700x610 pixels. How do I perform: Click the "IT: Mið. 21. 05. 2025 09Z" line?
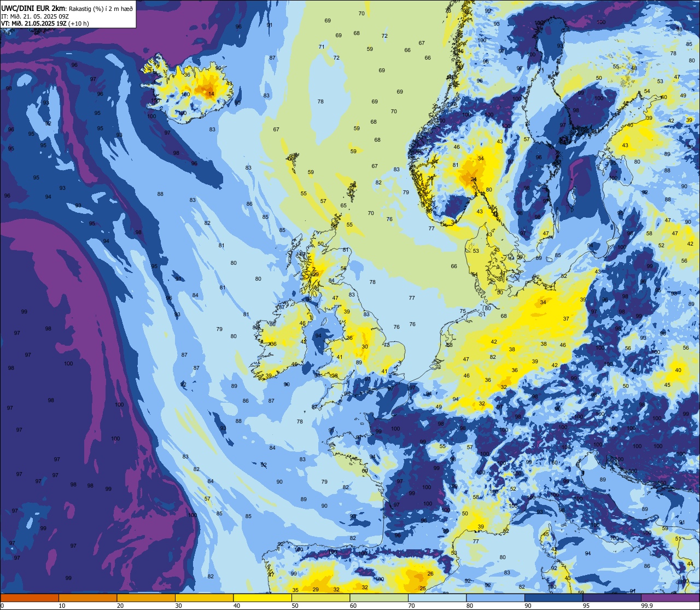click(x=35, y=16)
